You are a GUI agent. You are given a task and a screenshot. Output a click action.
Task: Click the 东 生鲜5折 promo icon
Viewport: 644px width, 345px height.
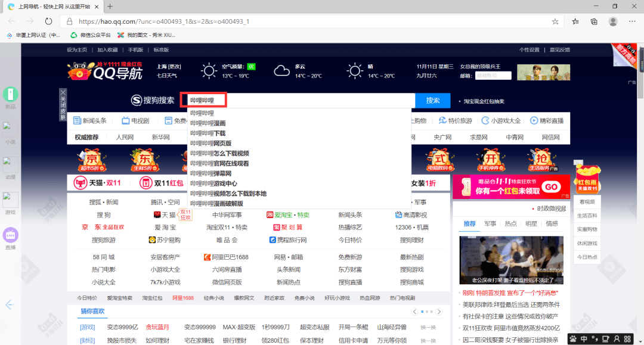(144, 160)
